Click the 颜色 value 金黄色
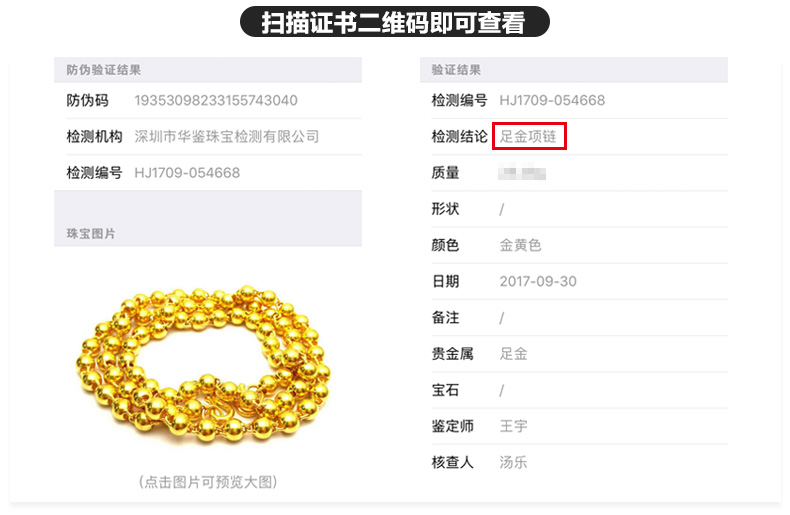 pyautogui.click(x=520, y=245)
